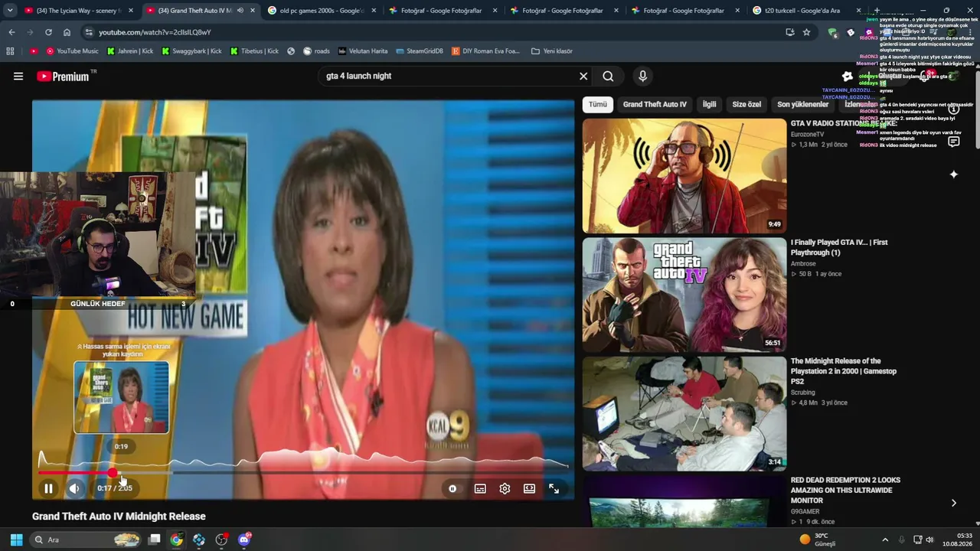Open the 'roads' bookmark
The image size is (980, 551).
316,51
